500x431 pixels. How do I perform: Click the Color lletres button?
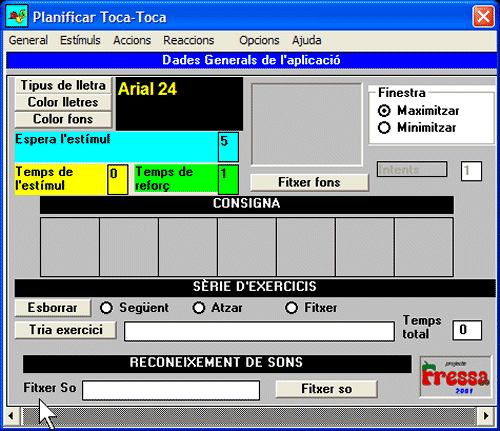(x=63, y=102)
